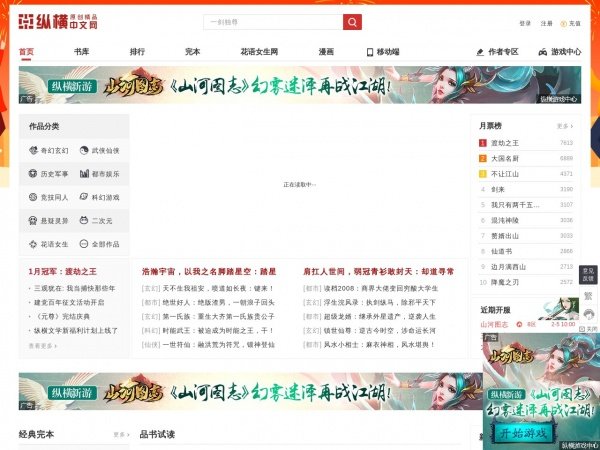Click the red search magnifier button
This screenshot has height=450, width=600.
352,22
